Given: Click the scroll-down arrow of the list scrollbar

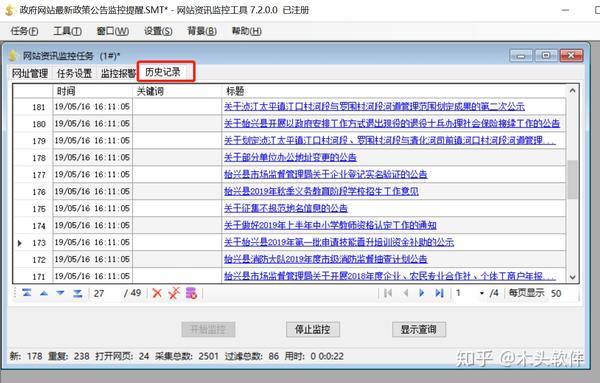Looking at the screenshot, I should (x=572, y=277).
